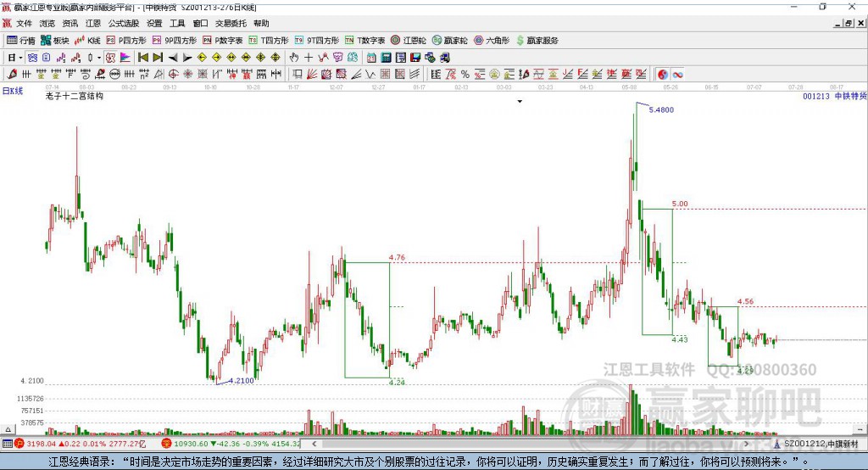Expand the 日 period dropdown arrow

[x=20, y=58]
